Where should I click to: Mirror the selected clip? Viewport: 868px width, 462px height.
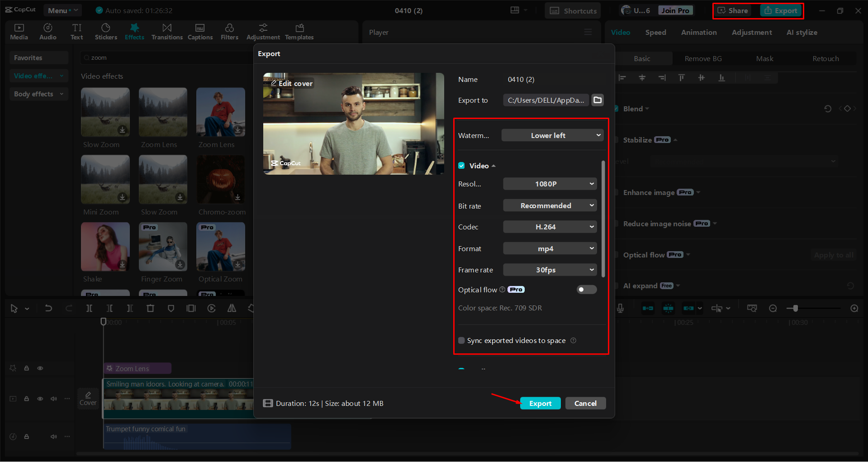232,308
